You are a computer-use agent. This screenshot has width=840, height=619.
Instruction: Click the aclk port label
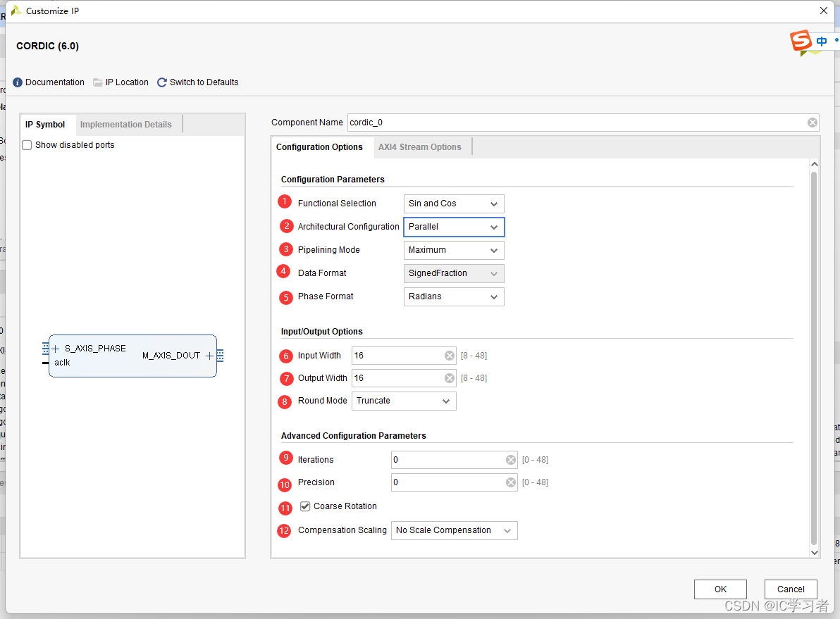[62, 363]
